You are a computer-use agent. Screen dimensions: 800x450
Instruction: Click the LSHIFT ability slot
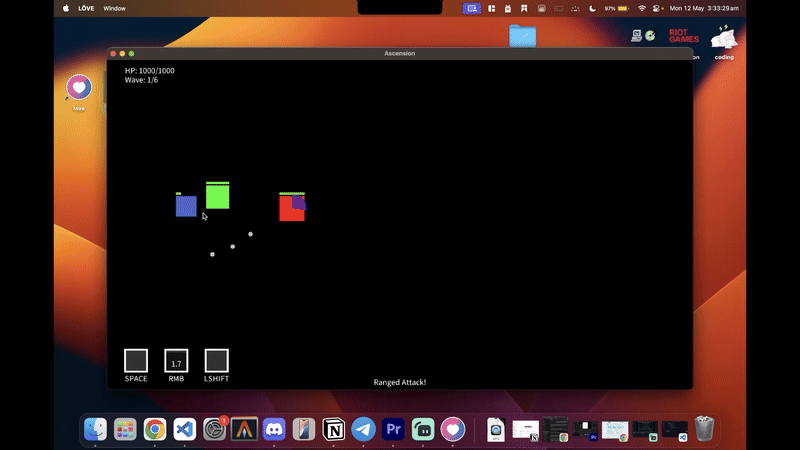216,361
